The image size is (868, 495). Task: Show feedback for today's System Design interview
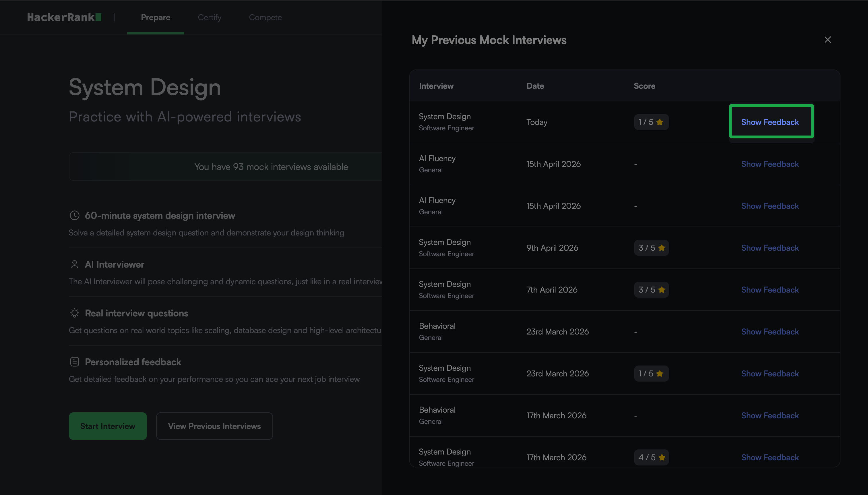coord(770,122)
